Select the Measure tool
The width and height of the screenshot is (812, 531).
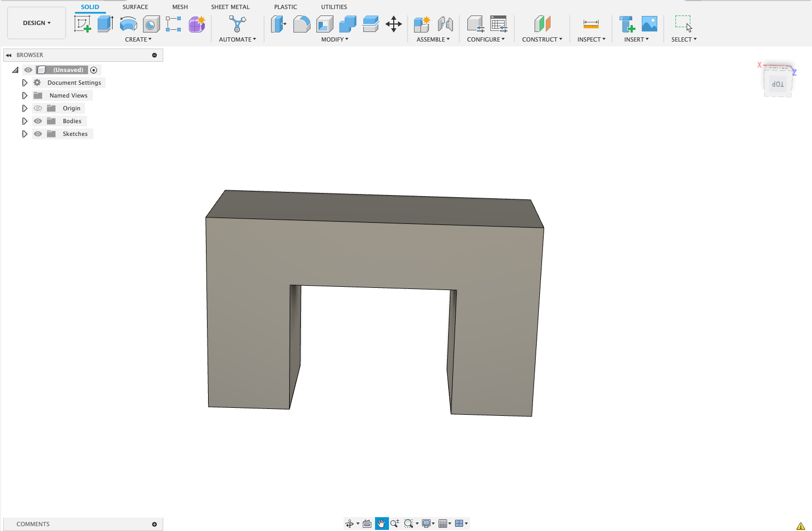click(591, 24)
